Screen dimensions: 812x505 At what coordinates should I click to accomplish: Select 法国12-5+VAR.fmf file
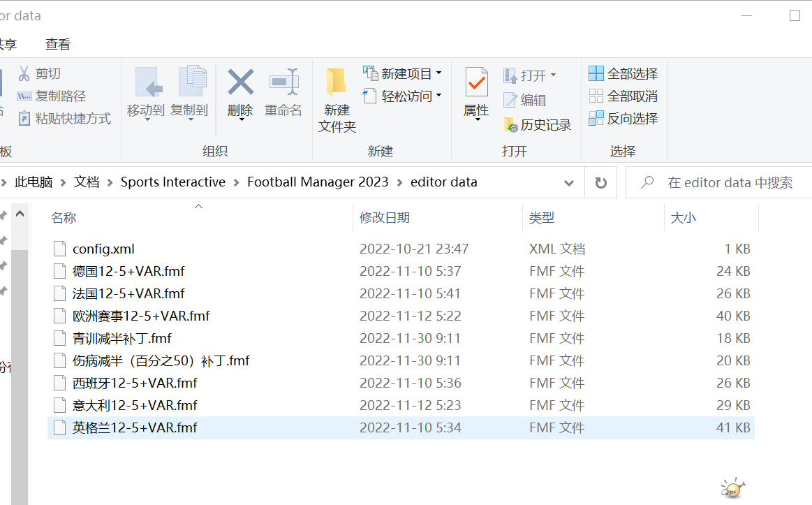point(401,293)
